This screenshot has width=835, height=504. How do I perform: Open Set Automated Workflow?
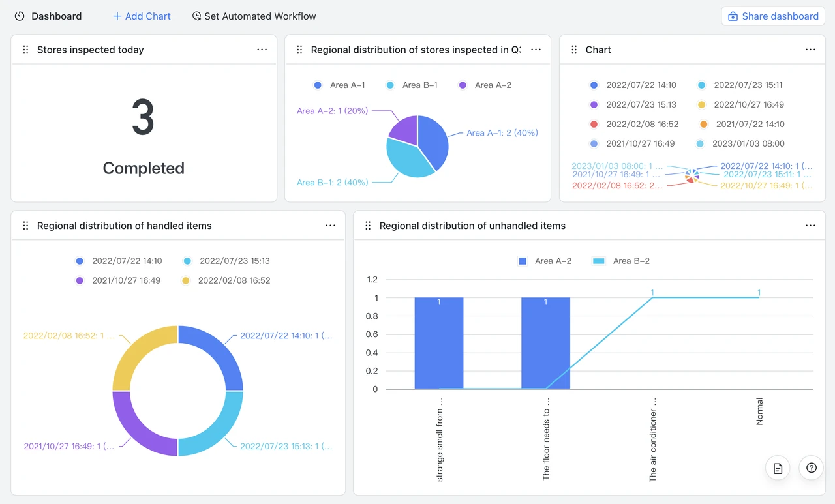(254, 16)
